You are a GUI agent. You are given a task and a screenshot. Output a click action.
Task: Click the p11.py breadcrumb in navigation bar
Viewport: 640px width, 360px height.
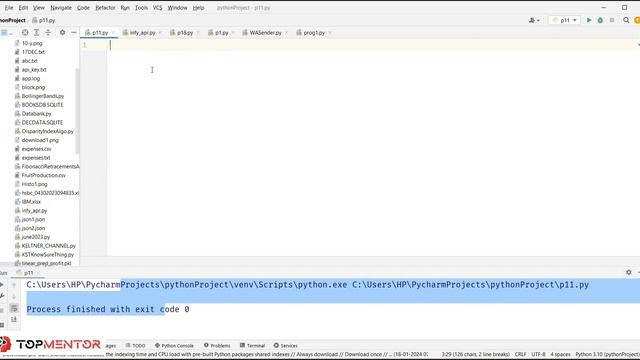tap(44, 20)
